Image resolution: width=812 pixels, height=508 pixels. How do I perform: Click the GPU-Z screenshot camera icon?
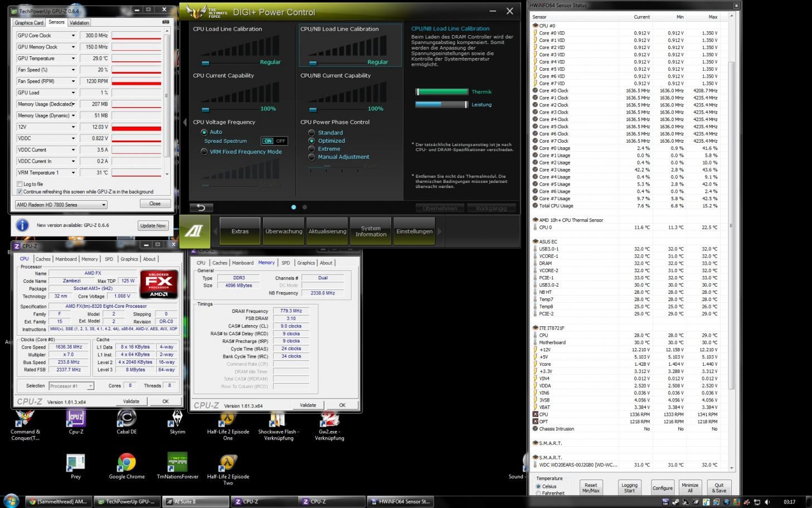coord(166,22)
